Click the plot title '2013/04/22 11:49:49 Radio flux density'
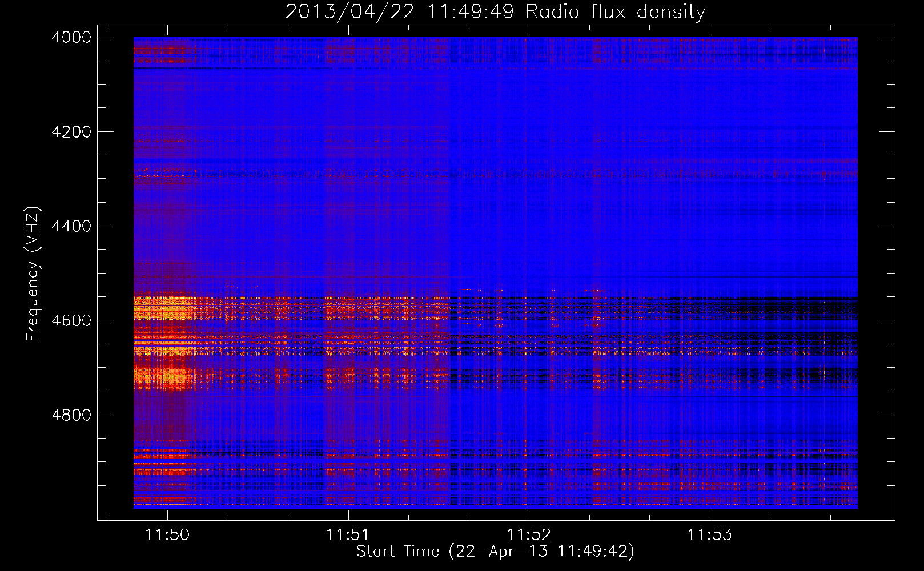 click(x=495, y=11)
